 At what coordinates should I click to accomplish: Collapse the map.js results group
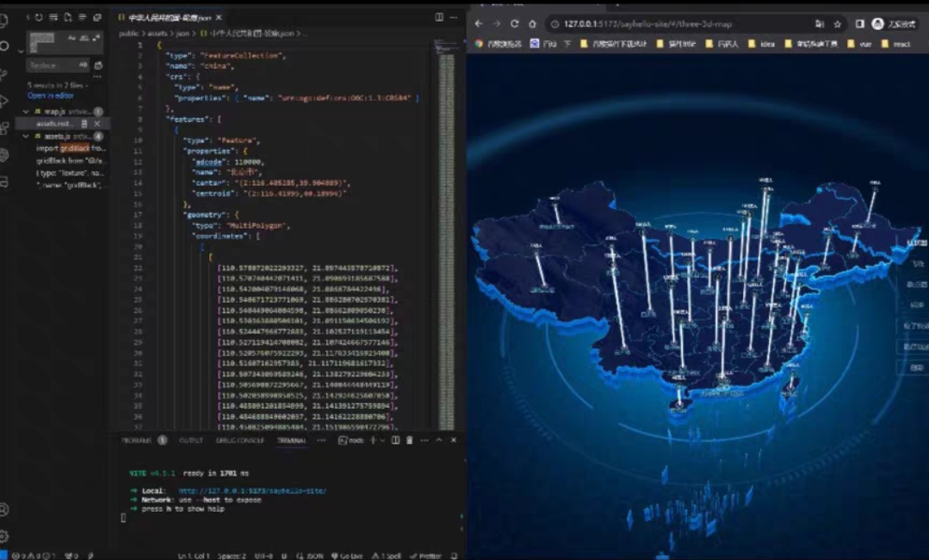(x=26, y=111)
